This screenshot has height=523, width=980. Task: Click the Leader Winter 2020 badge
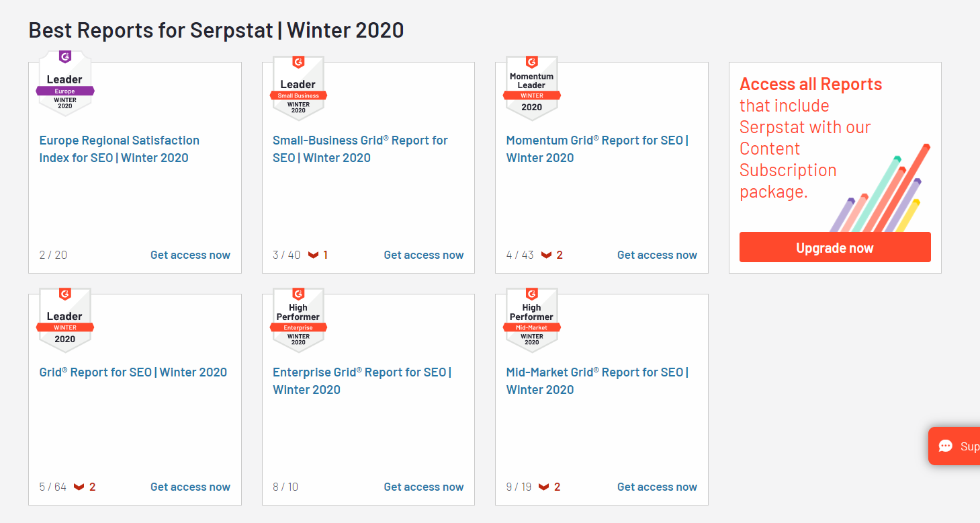click(x=65, y=320)
